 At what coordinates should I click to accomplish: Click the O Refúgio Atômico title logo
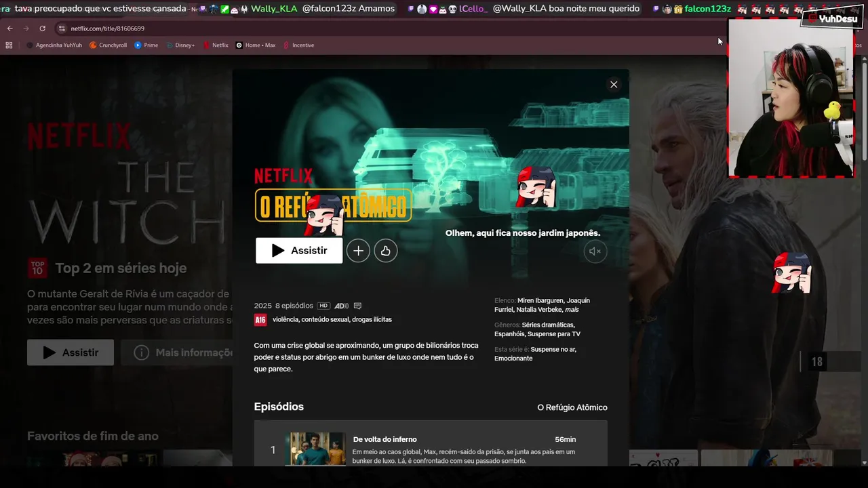tap(333, 205)
